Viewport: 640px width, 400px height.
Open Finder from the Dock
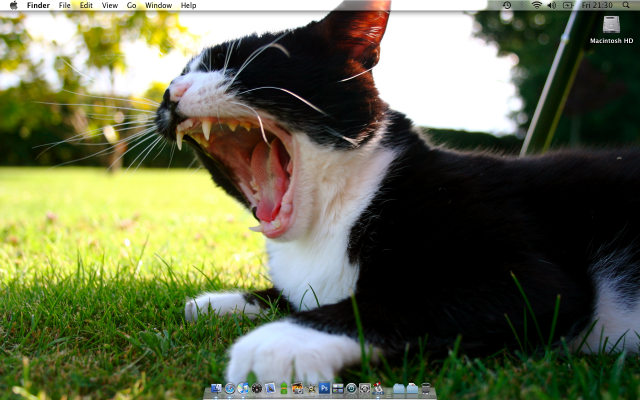pyautogui.click(x=216, y=388)
